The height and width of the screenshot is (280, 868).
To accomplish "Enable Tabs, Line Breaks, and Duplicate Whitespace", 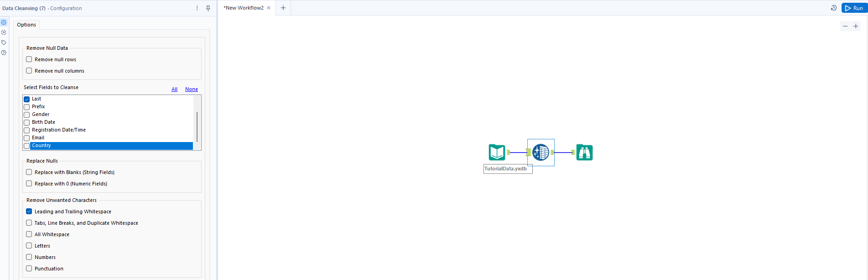I will (x=29, y=223).
